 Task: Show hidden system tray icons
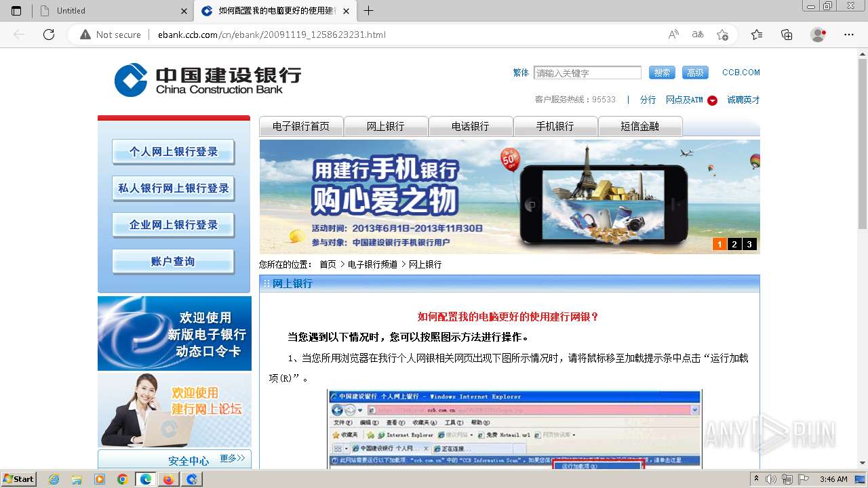[757, 479]
